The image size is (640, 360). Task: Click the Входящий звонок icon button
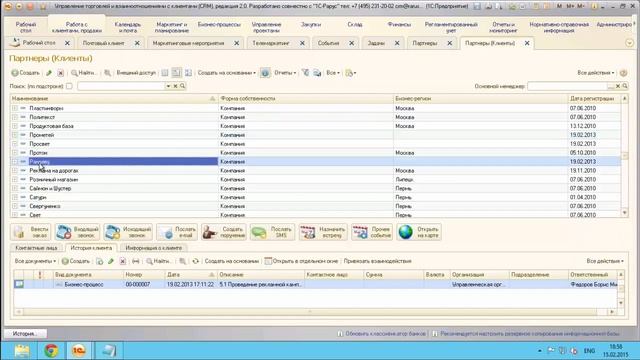coord(78,232)
